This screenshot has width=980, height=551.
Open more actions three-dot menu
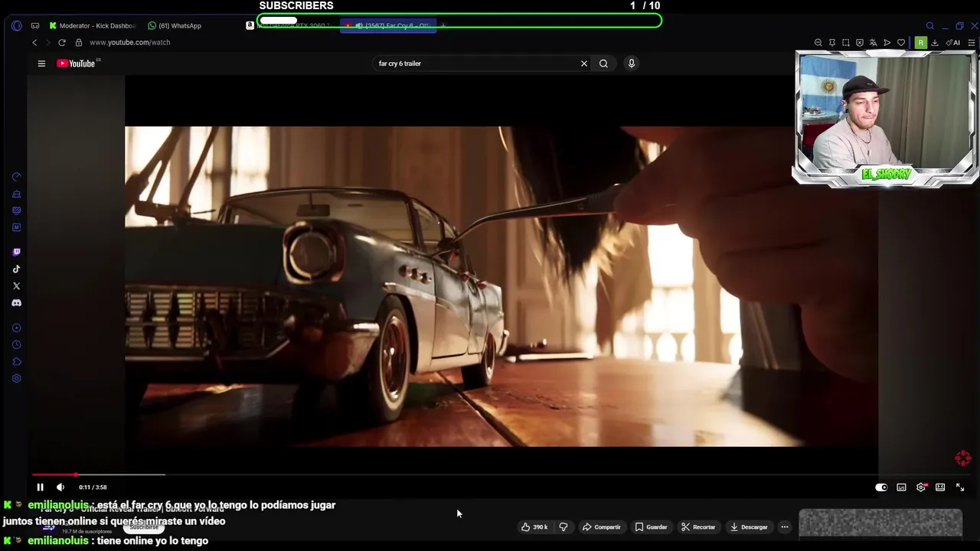[x=785, y=527]
